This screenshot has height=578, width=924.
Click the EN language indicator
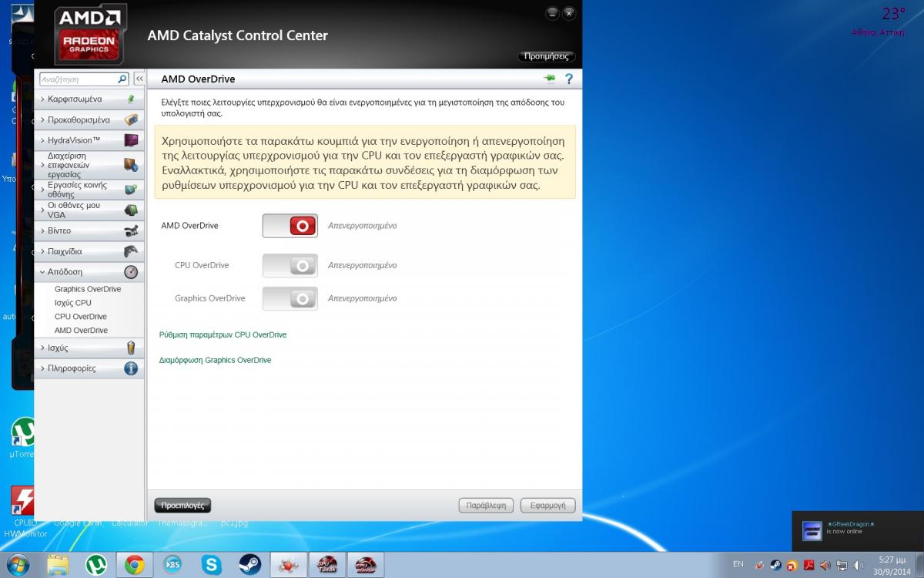[738, 564]
